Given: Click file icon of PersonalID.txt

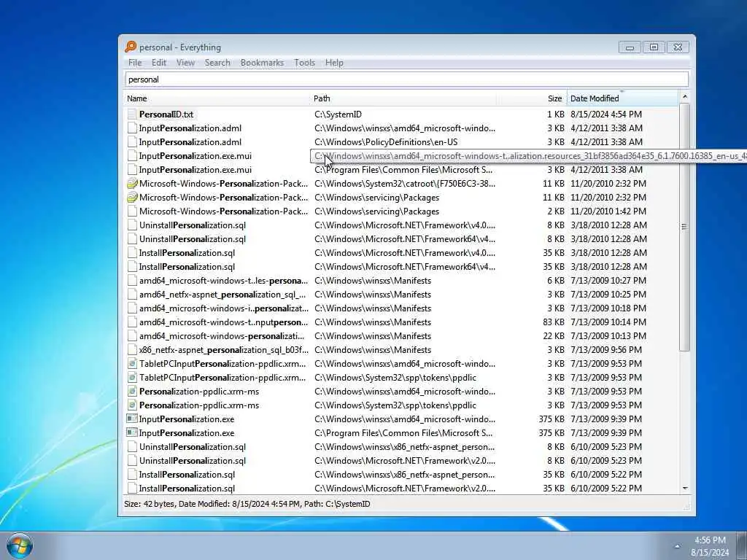Looking at the screenshot, I should coord(132,114).
